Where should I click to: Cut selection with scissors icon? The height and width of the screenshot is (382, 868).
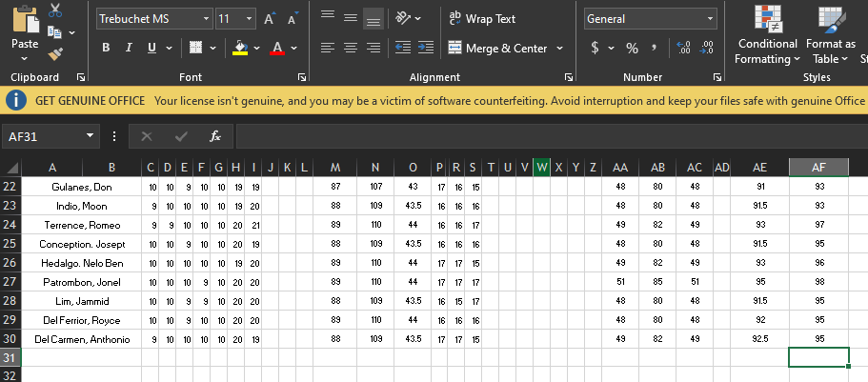[x=55, y=10]
